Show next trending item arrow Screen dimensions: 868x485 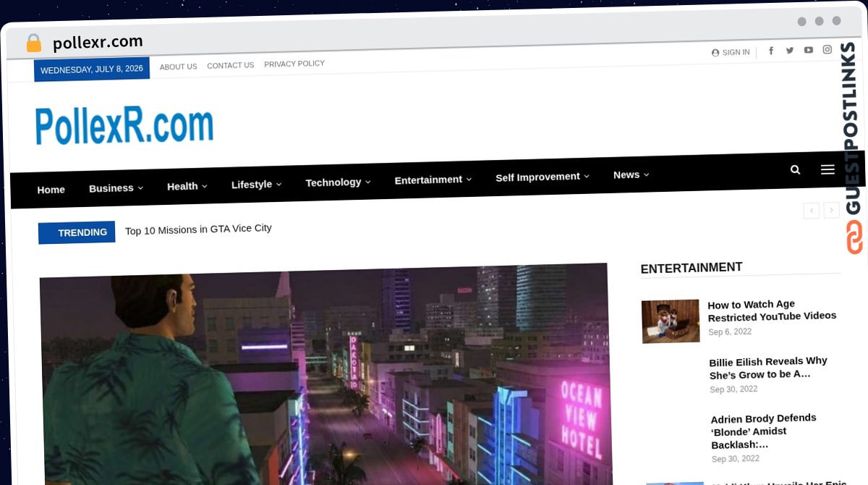coord(832,210)
